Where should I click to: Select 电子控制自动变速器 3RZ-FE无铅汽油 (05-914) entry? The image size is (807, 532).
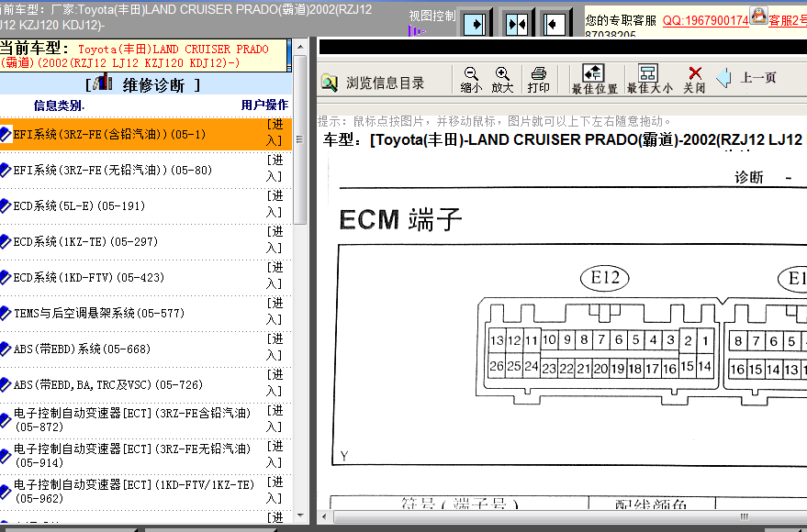[x=132, y=456]
